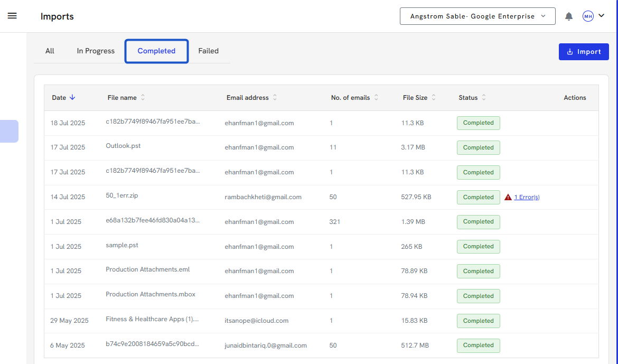The image size is (618, 364).
Task: Click the notifications bell icon
Action: (569, 16)
